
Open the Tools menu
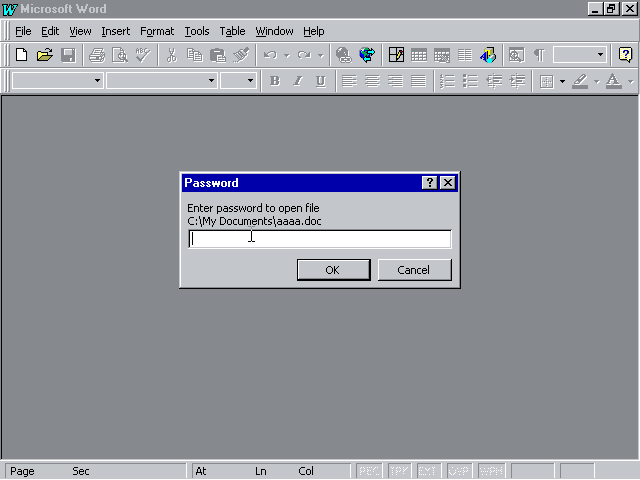[197, 31]
